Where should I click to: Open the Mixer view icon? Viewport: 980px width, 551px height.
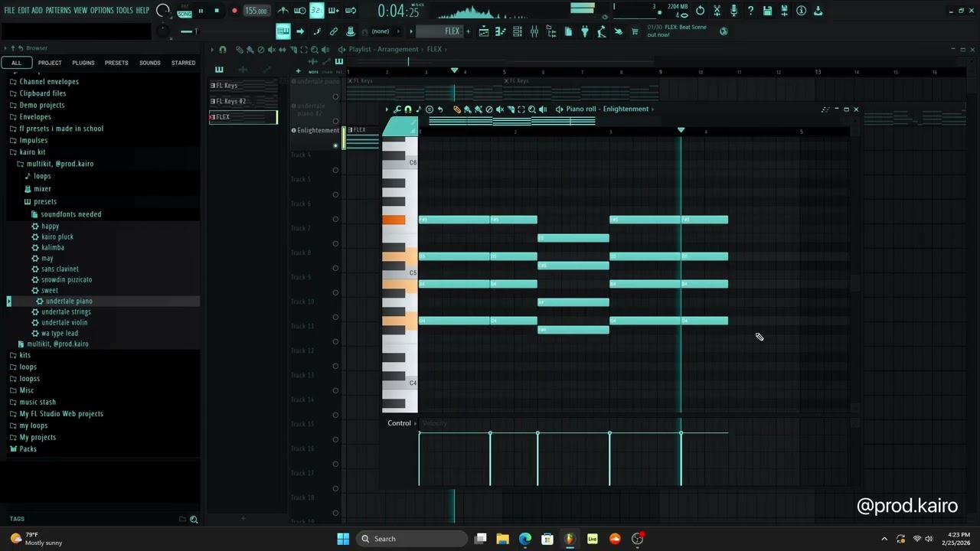[534, 31]
